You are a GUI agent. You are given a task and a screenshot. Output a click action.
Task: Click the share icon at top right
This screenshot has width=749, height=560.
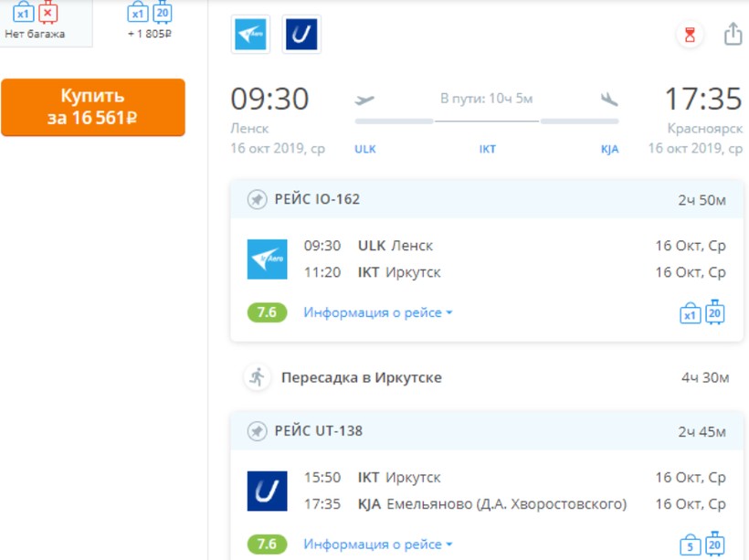(x=733, y=35)
